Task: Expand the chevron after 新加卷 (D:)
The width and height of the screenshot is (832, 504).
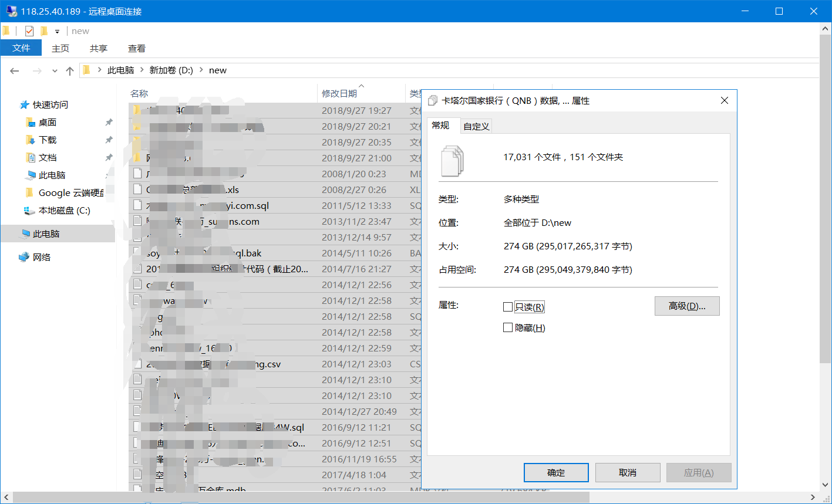Action: click(x=201, y=70)
